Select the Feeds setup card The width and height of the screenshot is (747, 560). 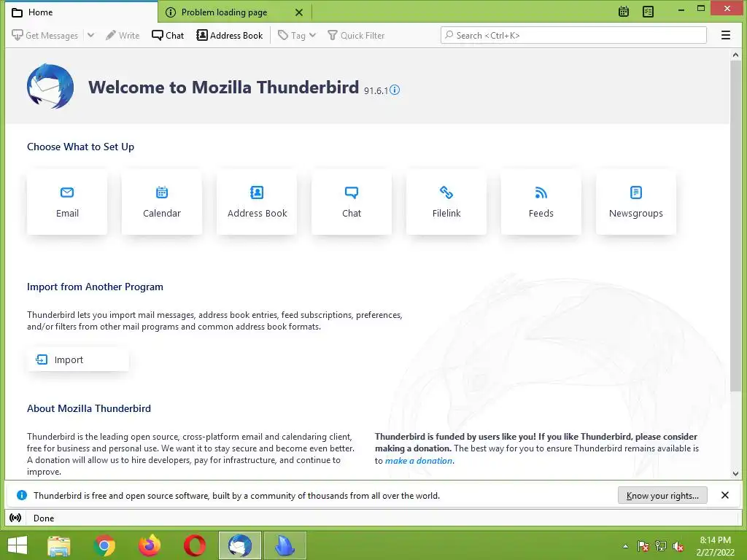coord(541,202)
